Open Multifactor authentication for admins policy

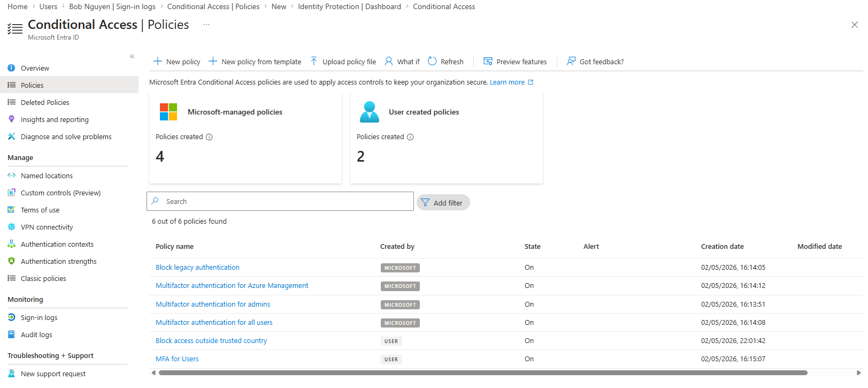pos(213,304)
